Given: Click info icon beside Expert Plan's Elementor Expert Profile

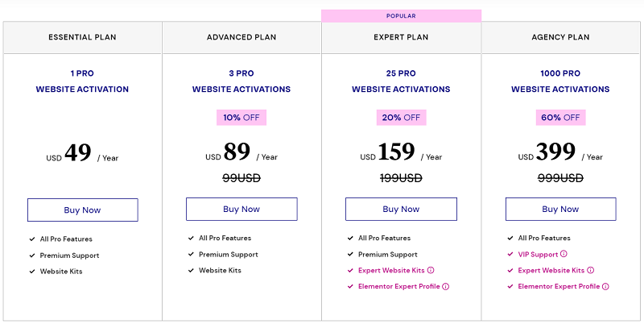Looking at the screenshot, I should click(x=446, y=287).
